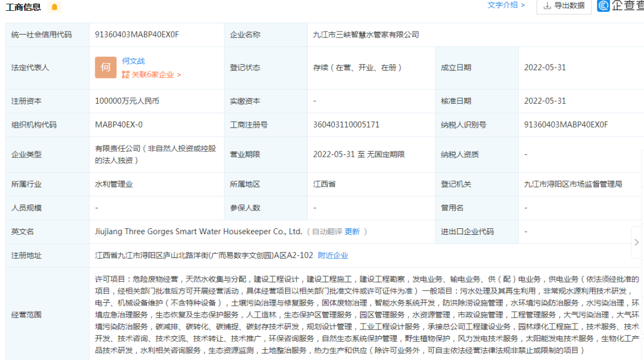The image size is (644, 360).
Task: Select registration status 存续（在营、开业、在册）
Action: pyautogui.click(x=357, y=68)
